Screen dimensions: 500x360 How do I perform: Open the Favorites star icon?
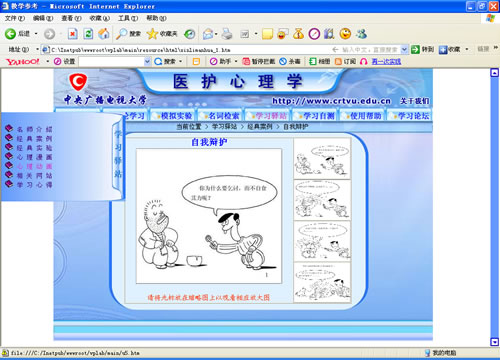point(152,34)
